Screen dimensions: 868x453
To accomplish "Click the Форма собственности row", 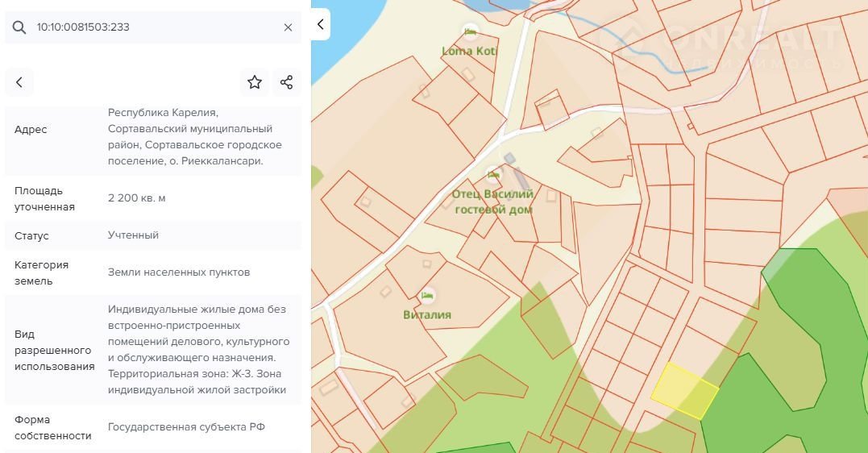I will [153, 427].
